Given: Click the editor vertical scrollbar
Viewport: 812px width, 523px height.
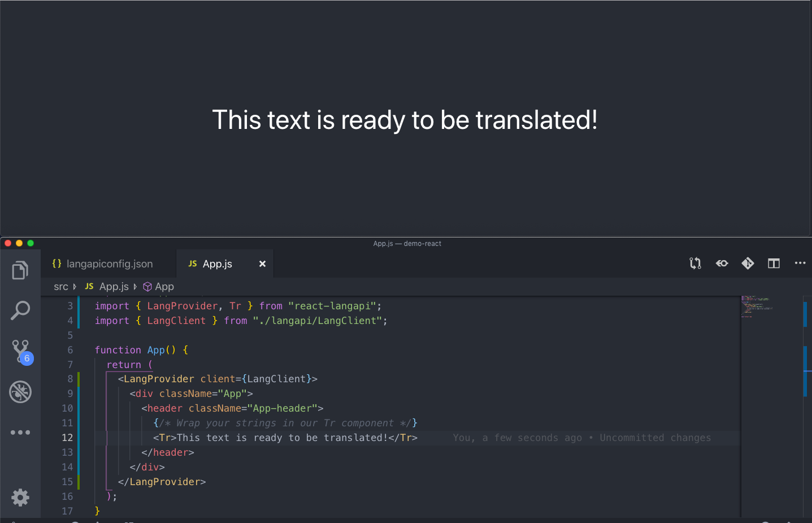Looking at the screenshot, I should (807, 406).
